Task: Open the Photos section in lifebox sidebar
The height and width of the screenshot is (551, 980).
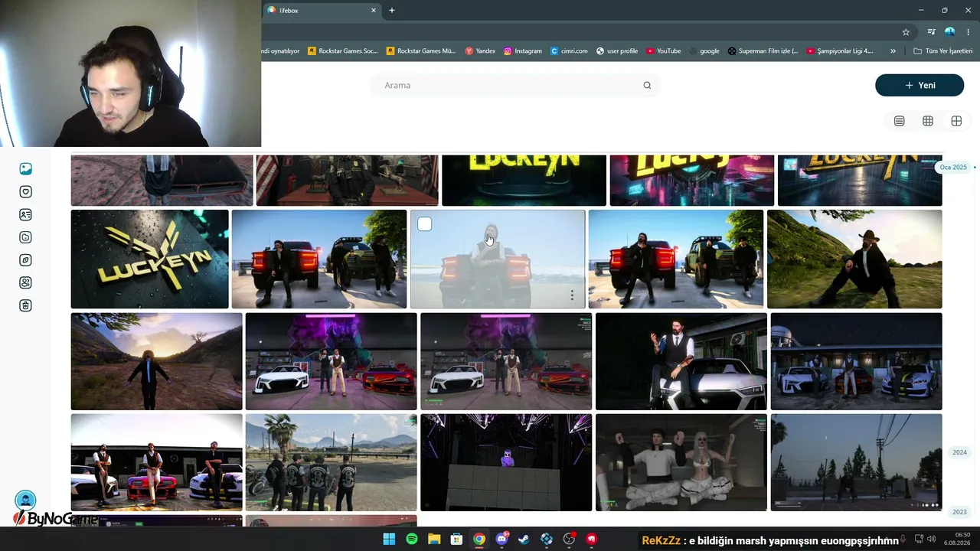Action: [x=25, y=168]
